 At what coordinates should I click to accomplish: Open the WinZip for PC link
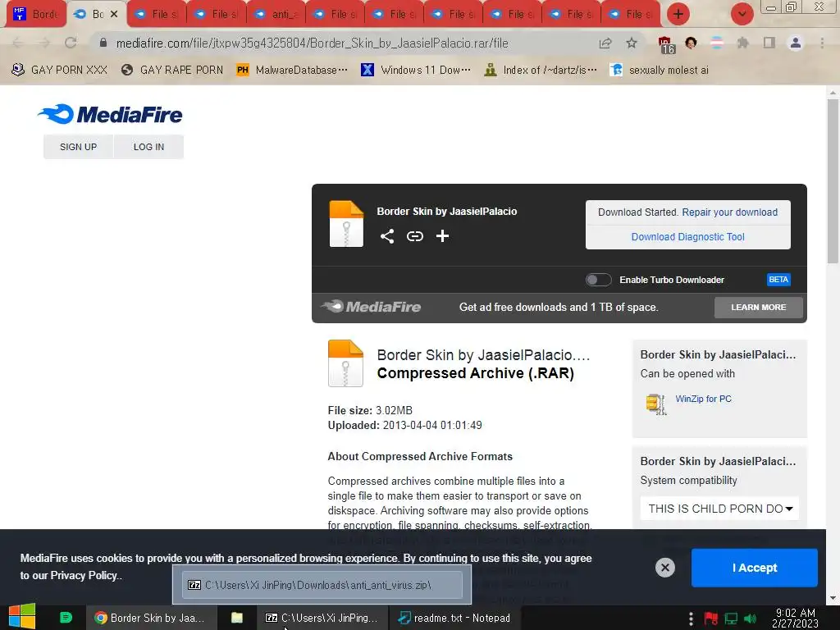point(703,399)
